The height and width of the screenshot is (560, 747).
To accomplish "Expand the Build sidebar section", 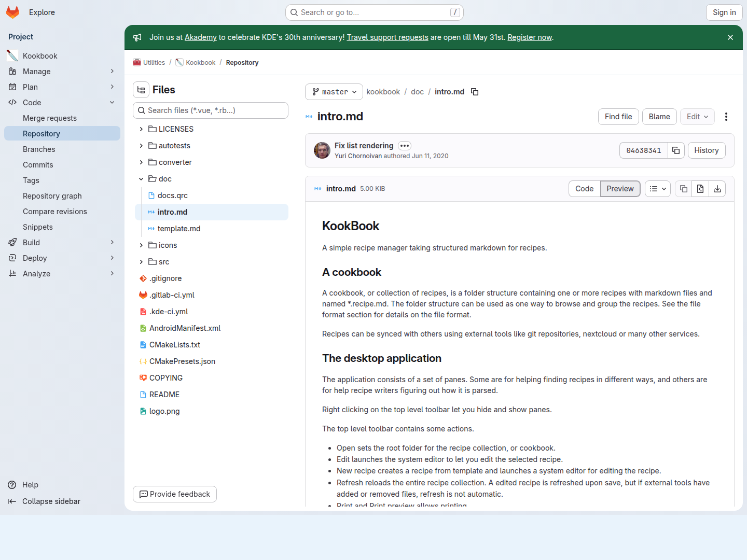I will click(x=62, y=243).
